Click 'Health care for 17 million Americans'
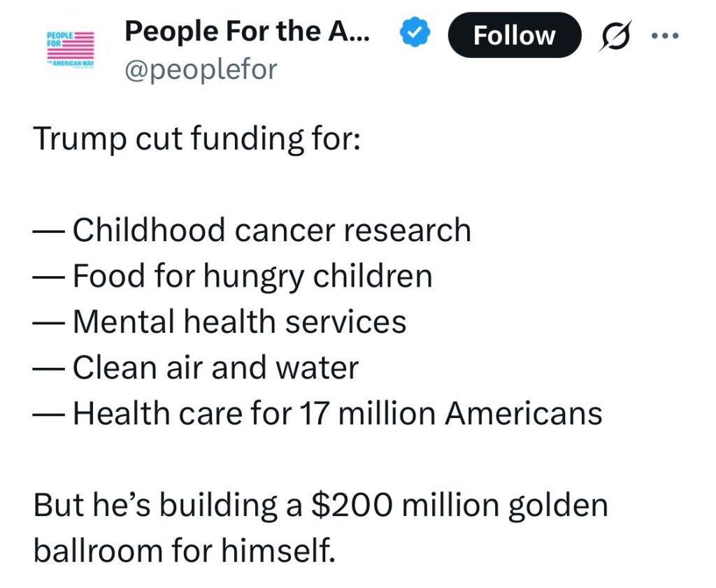This screenshot has height=588, width=716. point(338,414)
